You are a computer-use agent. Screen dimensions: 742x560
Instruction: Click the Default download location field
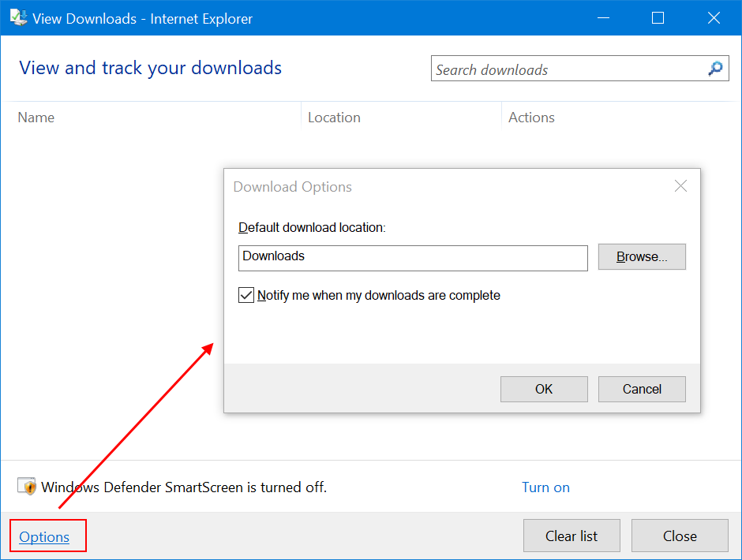(413, 258)
